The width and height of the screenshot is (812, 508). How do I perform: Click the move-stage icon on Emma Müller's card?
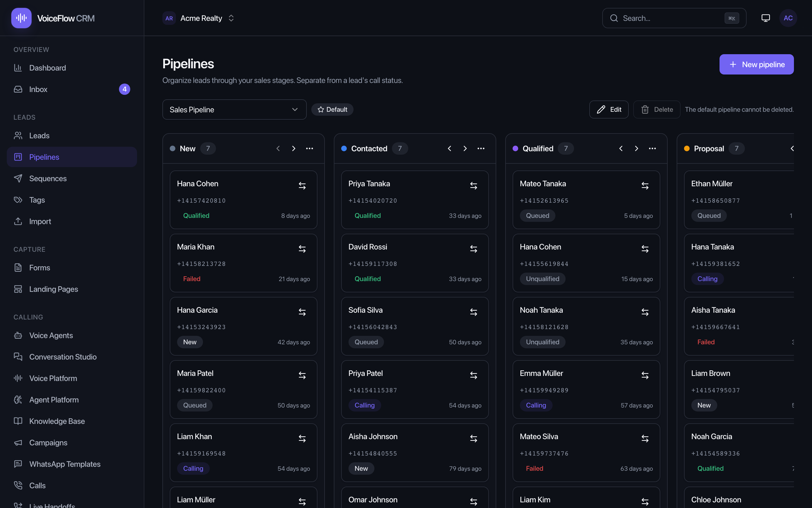pos(645,375)
